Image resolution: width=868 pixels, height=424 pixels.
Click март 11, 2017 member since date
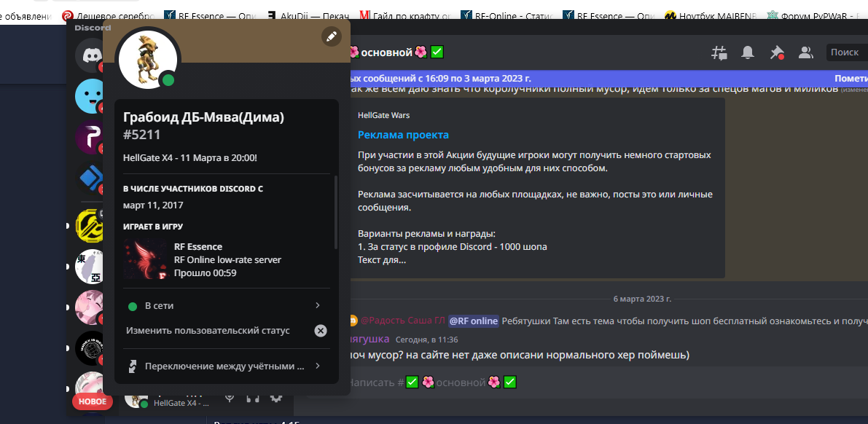(x=153, y=205)
